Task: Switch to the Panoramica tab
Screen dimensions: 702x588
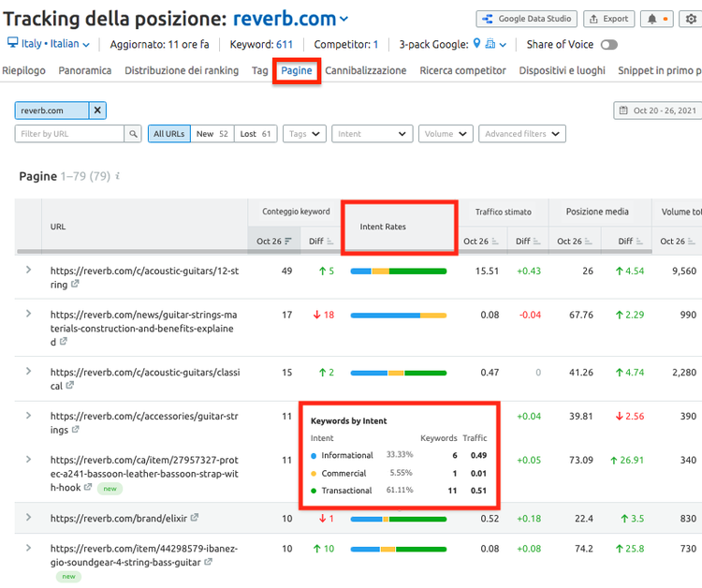Action: pyautogui.click(x=84, y=71)
